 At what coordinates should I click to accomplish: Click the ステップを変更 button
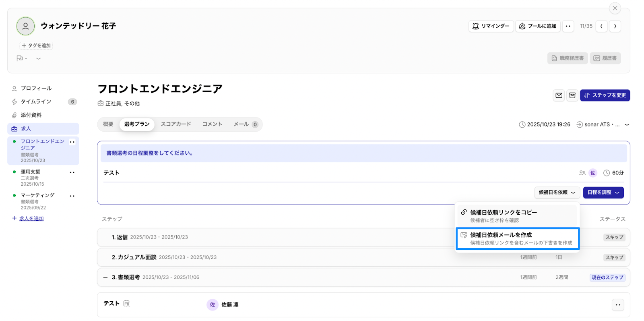pos(605,95)
